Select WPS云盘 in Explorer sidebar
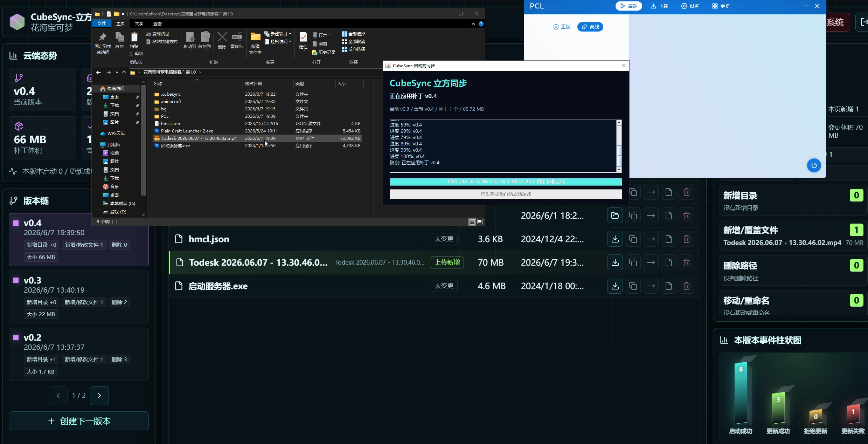868x444 pixels. coord(116,134)
